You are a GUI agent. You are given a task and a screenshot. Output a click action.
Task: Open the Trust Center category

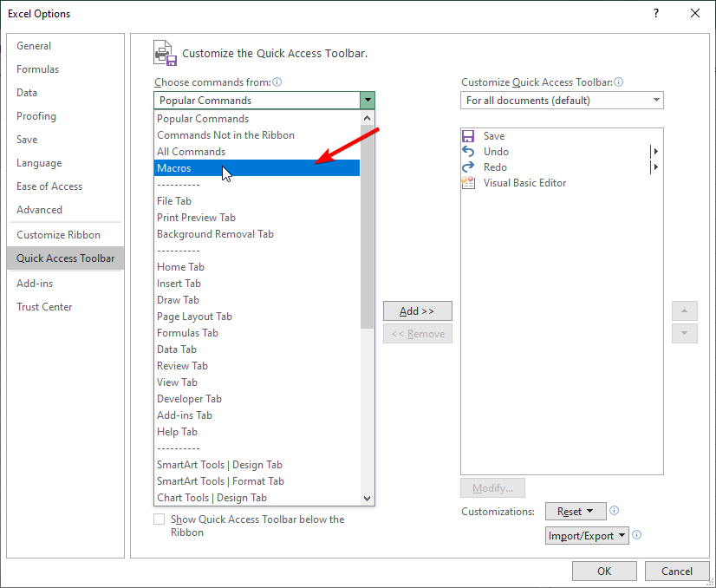click(65, 306)
